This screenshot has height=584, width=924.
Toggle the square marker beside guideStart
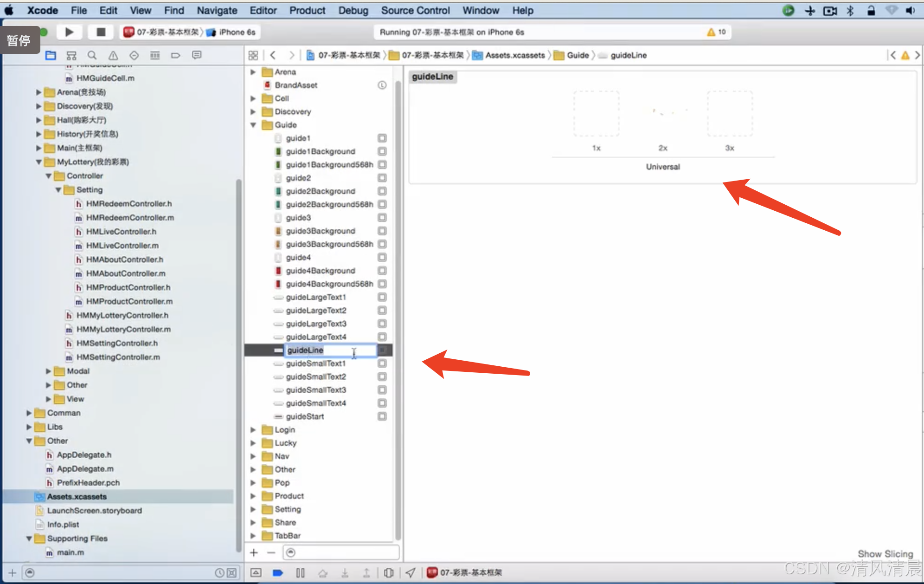pos(382,416)
